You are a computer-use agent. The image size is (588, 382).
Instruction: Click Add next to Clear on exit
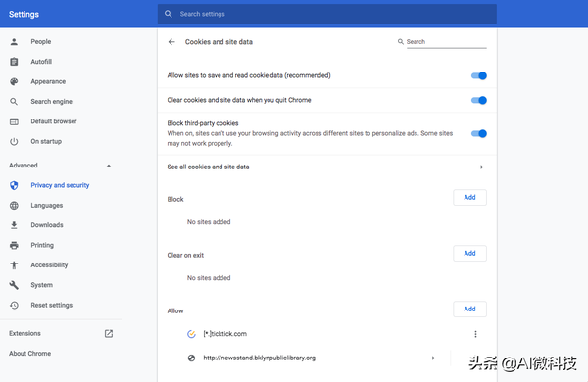(x=469, y=254)
